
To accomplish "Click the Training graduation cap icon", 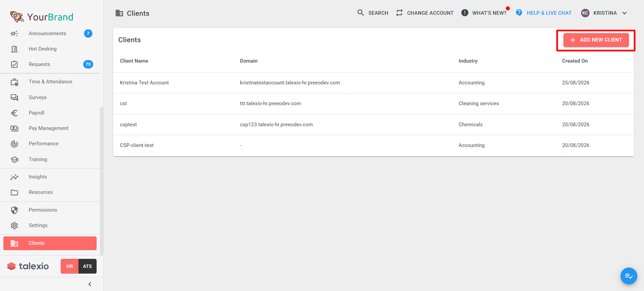I will click(x=14, y=159).
